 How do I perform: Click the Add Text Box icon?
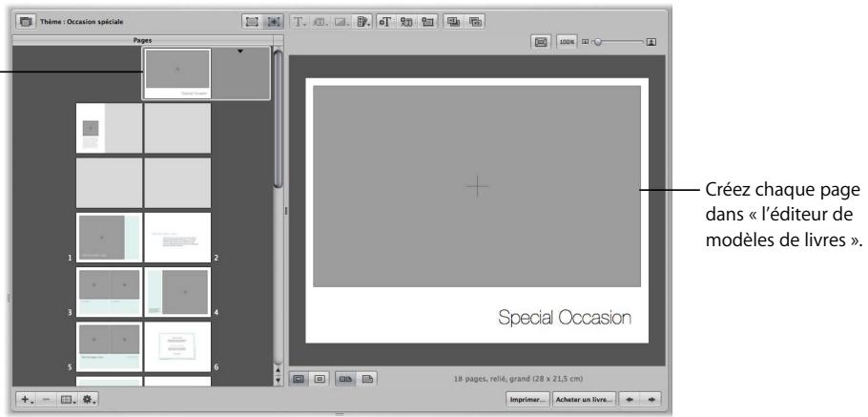[386, 22]
